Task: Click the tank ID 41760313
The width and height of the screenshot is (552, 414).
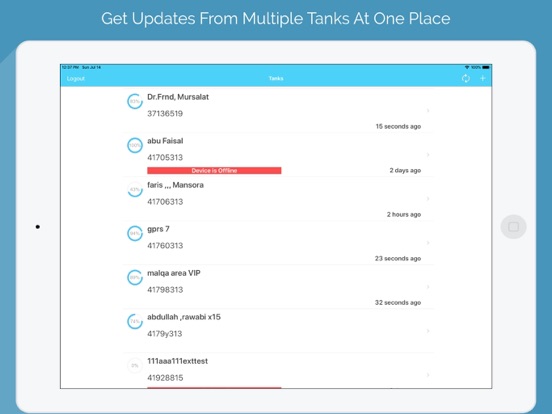Action: 165,246
